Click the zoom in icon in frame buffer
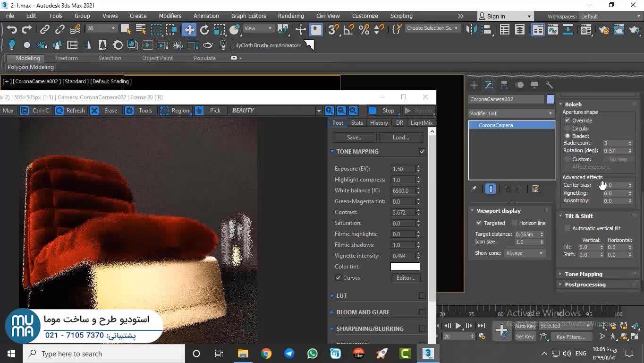Viewport: 644px width, 363px height. click(x=330, y=111)
